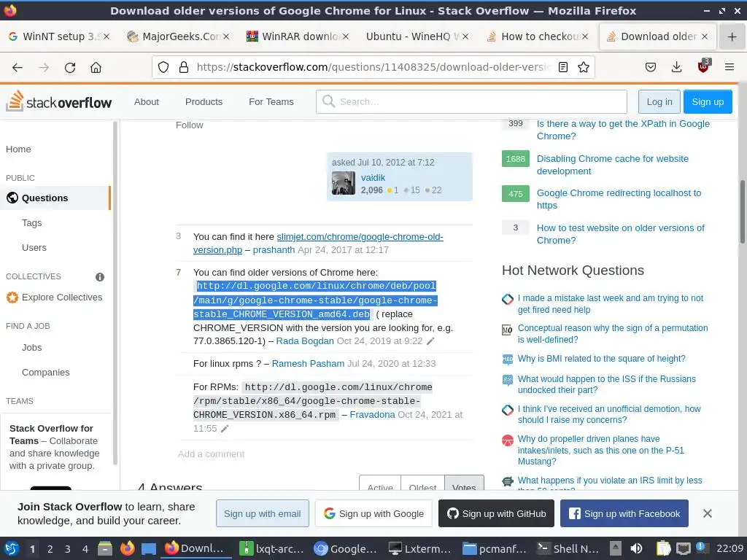Switch to the WinNT setup tab
Screen dimensions: 747x560
click(x=59, y=36)
